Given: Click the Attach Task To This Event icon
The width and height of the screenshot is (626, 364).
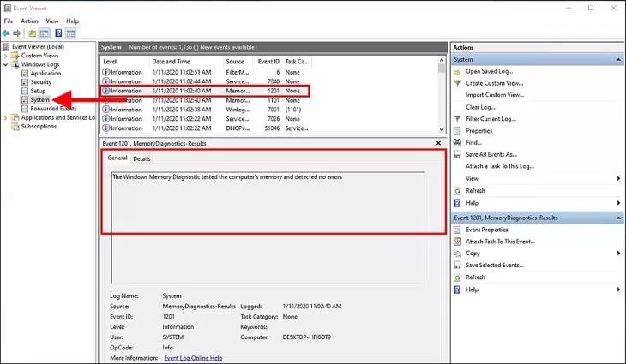Looking at the screenshot, I should [x=458, y=242].
